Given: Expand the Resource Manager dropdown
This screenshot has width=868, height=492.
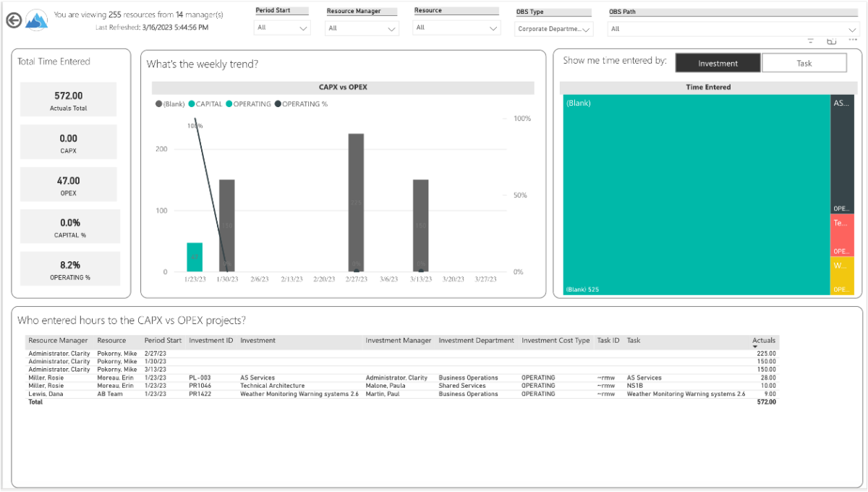Looking at the screenshot, I should [362, 27].
